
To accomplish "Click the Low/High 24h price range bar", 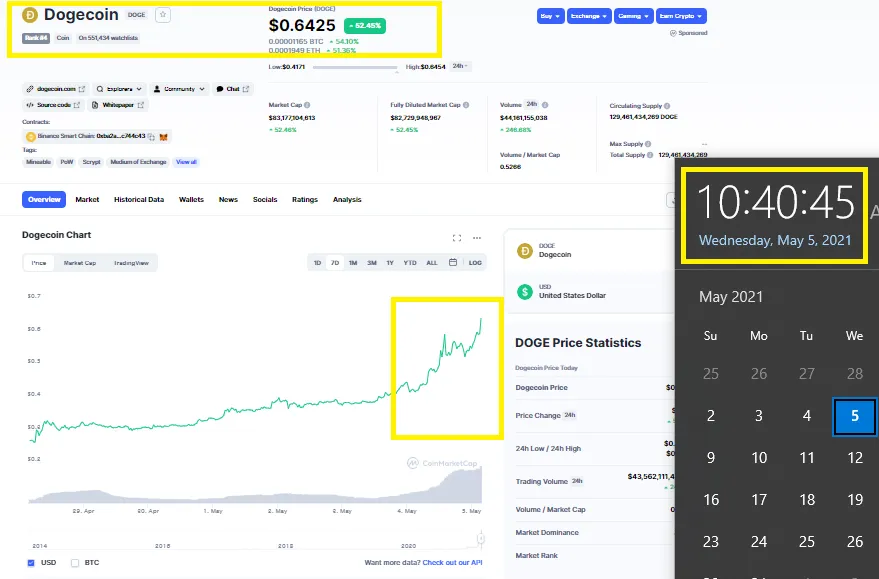I will [x=355, y=67].
